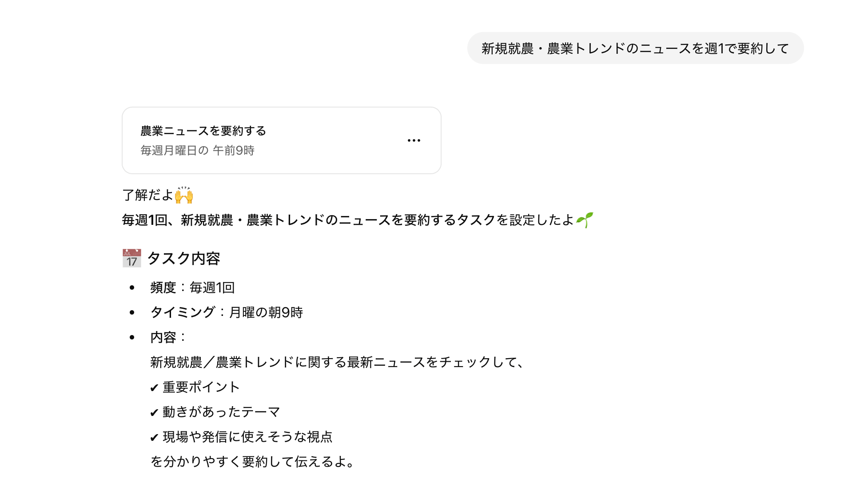868x487 pixels.
Task: Click the checkmark before 現場や発信に使えそうな視点
Action: (x=154, y=438)
